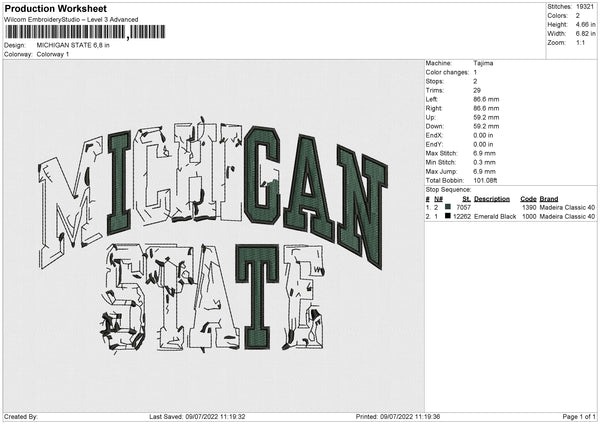Click the Left label

click(432, 99)
